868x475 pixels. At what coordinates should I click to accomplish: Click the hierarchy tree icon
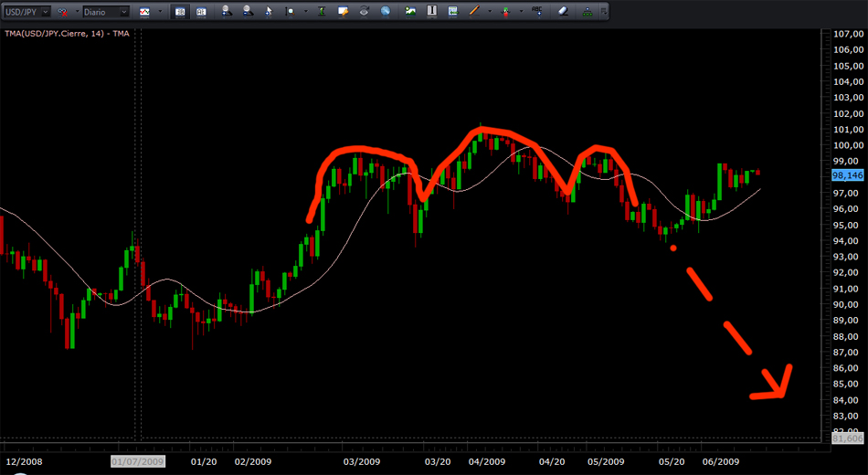(x=587, y=13)
